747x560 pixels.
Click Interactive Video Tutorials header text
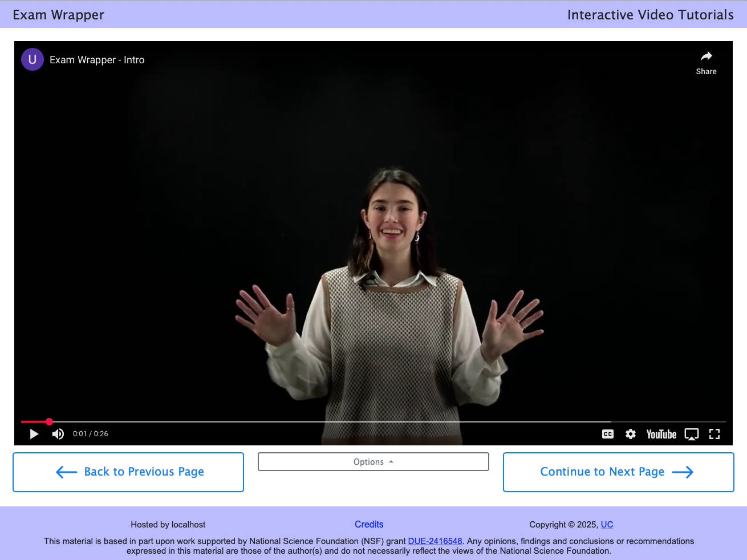(x=650, y=15)
